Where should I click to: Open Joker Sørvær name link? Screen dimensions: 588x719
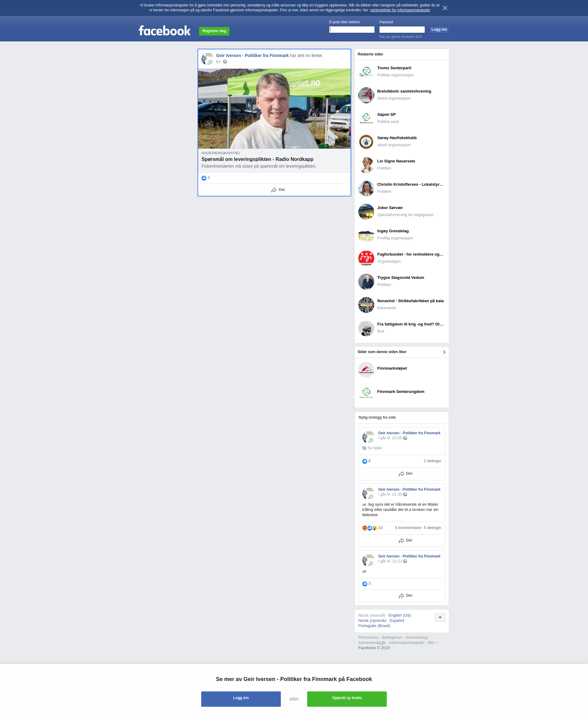[x=390, y=208]
